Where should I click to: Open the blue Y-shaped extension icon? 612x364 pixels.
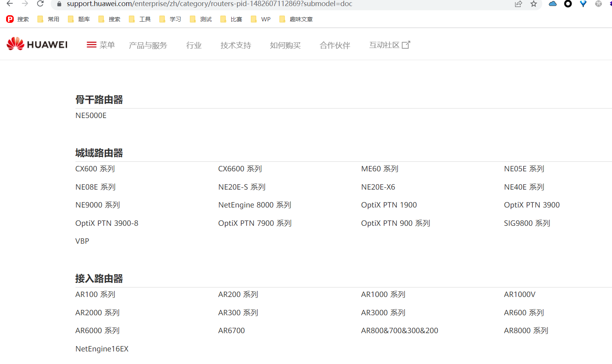point(583,4)
